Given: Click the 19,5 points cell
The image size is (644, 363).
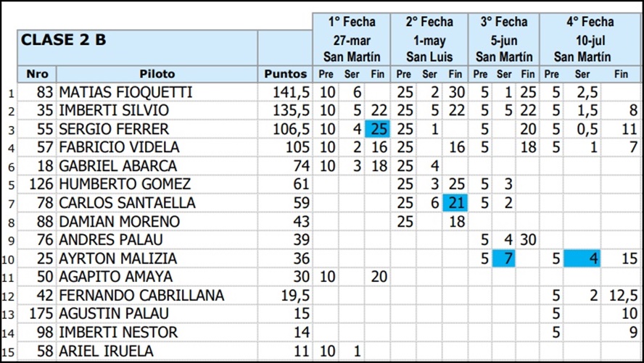Looking at the screenshot, I should click(x=285, y=296).
